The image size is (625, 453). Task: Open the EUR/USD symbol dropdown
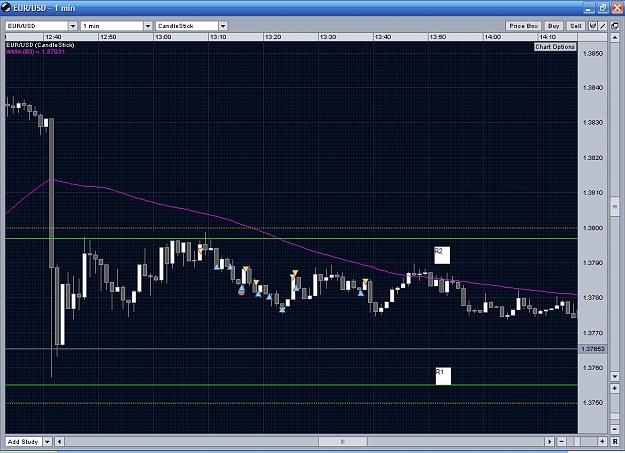(73, 26)
